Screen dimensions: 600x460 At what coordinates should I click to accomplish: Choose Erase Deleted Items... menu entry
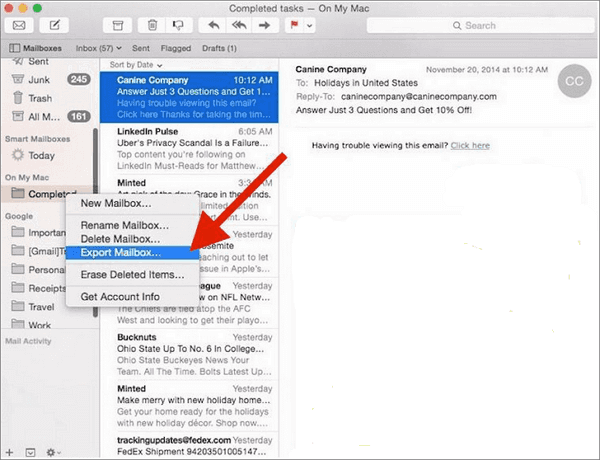(x=132, y=274)
